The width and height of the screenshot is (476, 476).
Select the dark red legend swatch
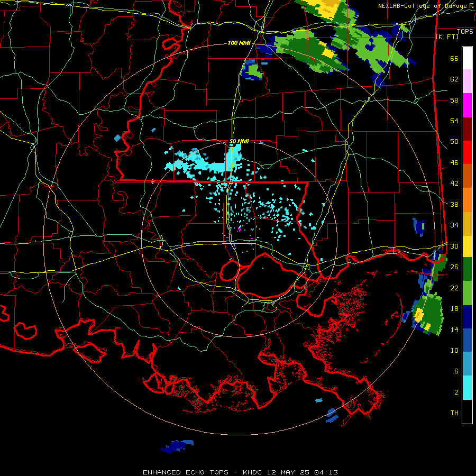(467, 129)
